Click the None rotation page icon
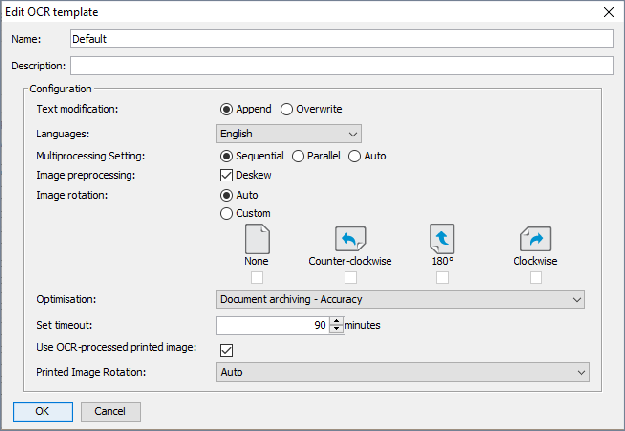The image size is (625, 431). [x=257, y=239]
